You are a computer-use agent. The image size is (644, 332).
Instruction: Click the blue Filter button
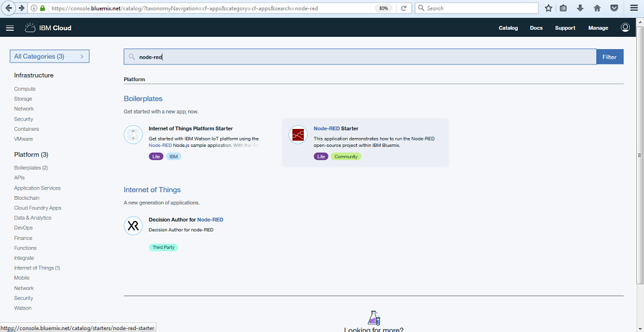pyautogui.click(x=609, y=57)
